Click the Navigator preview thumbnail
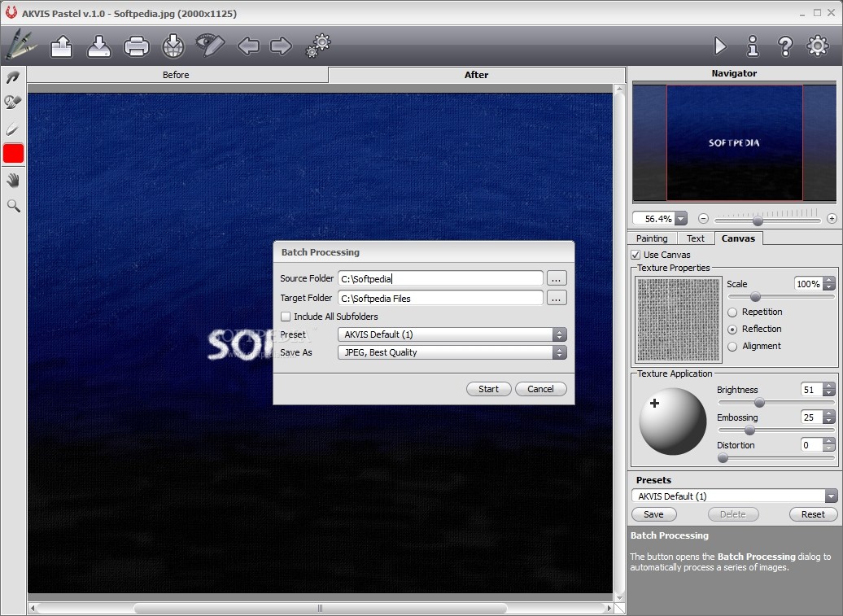 tap(735, 142)
